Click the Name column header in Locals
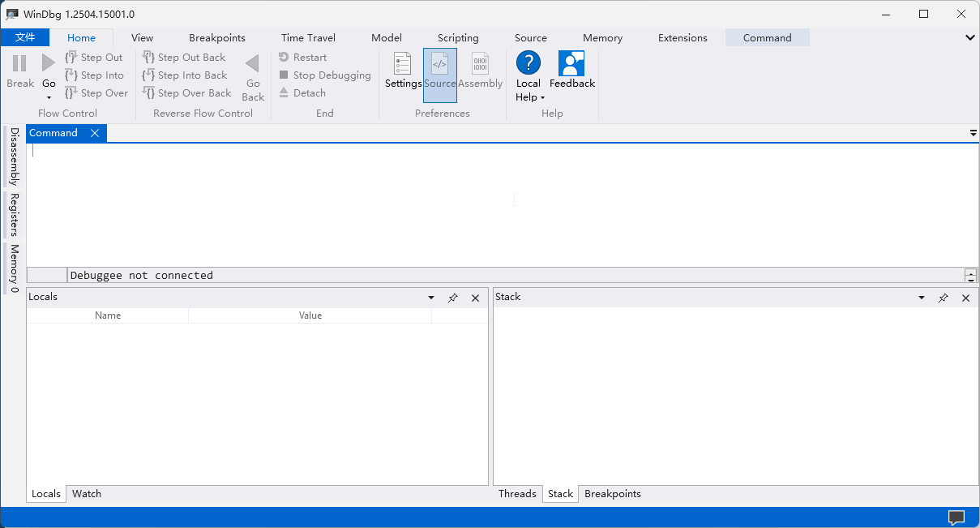This screenshot has width=980, height=528. pos(108,316)
